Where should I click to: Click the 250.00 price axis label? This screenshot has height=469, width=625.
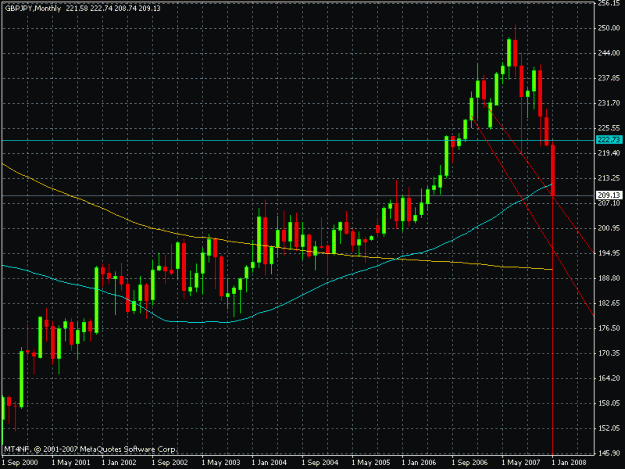[x=609, y=28]
